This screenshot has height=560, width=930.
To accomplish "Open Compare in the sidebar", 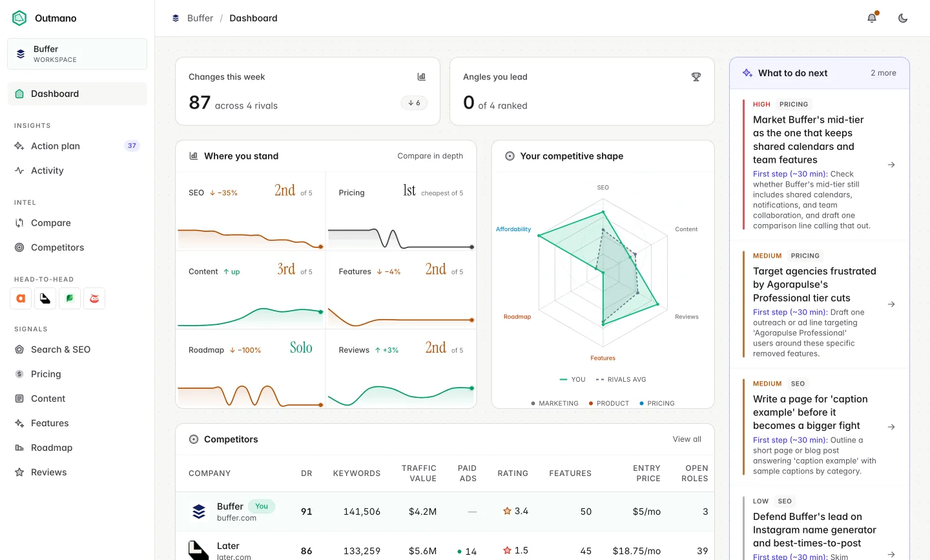I will (x=77, y=223).
